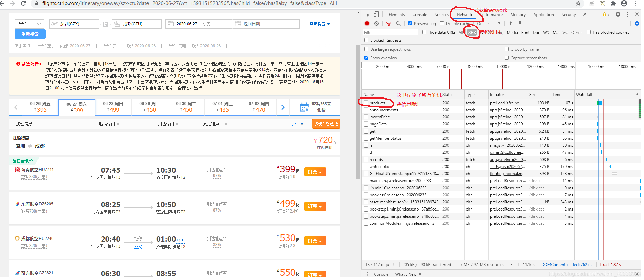Click the blue search again button
The height and width of the screenshot is (280, 644).
pos(30,34)
